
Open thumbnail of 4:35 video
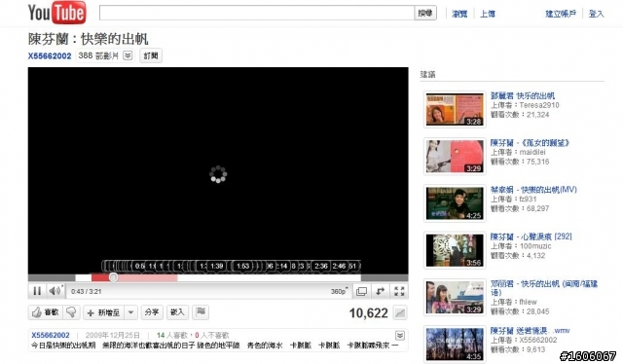click(455, 345)
